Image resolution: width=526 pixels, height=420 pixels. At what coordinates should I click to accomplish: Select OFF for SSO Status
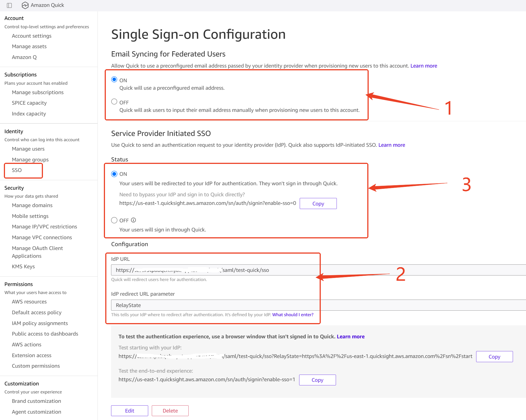pos(114,220)
